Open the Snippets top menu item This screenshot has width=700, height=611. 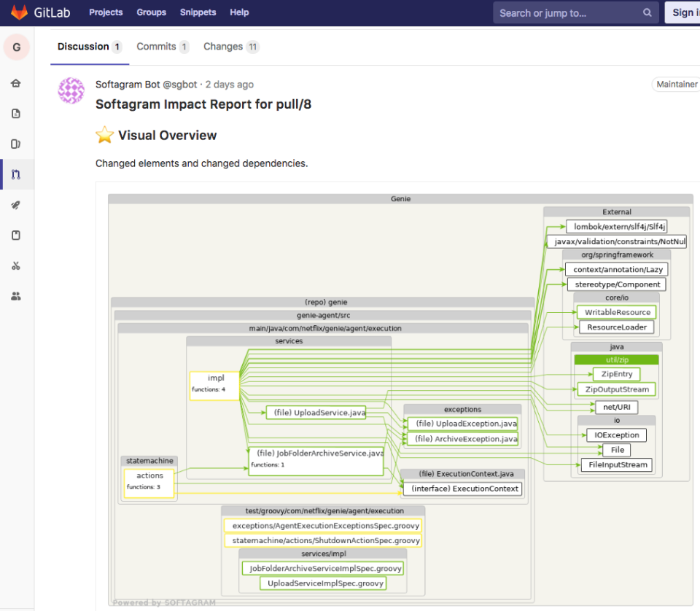click(x=196, y=12)
